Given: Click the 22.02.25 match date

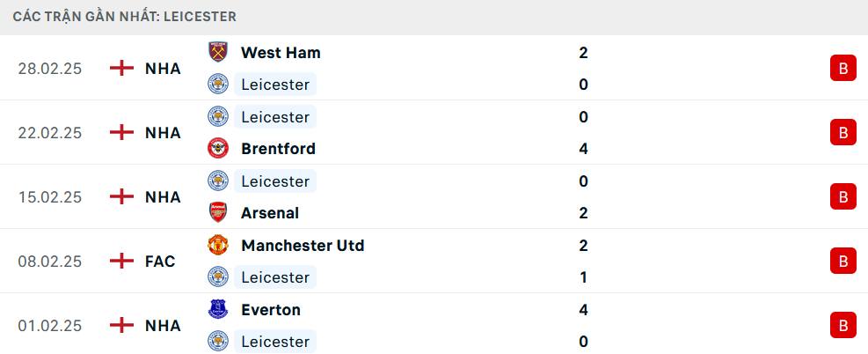Looking at the screenshot, I should 50,132.
